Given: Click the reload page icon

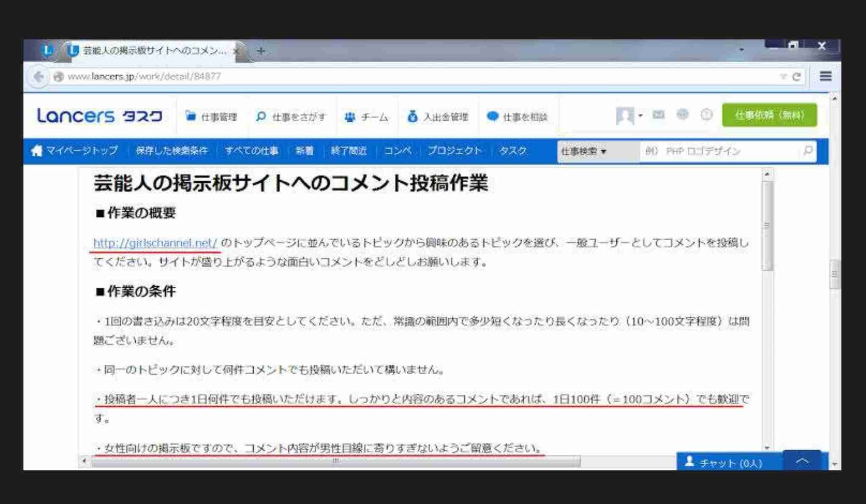Looking at the screenshot, I should pyautogui.click(x=797, y=77).
